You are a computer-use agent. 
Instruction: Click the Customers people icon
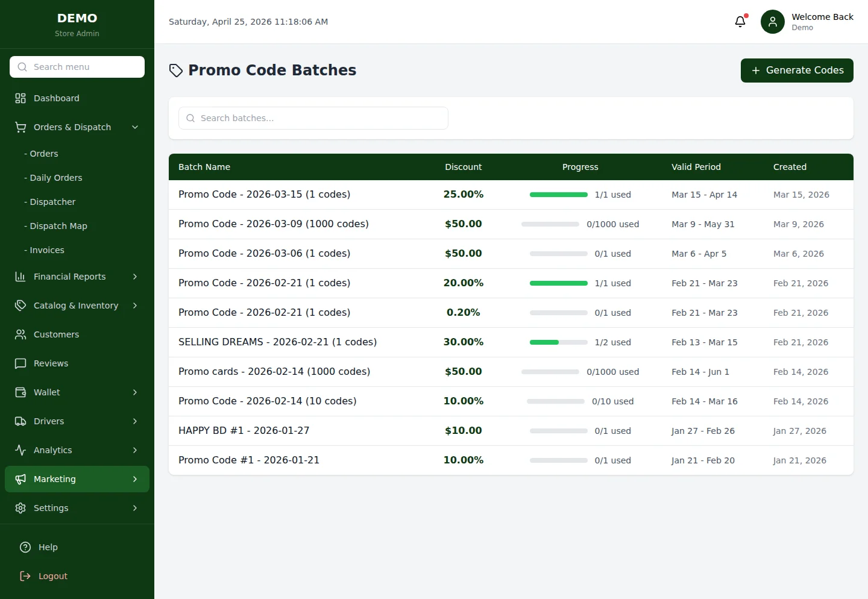pos(20,334)
